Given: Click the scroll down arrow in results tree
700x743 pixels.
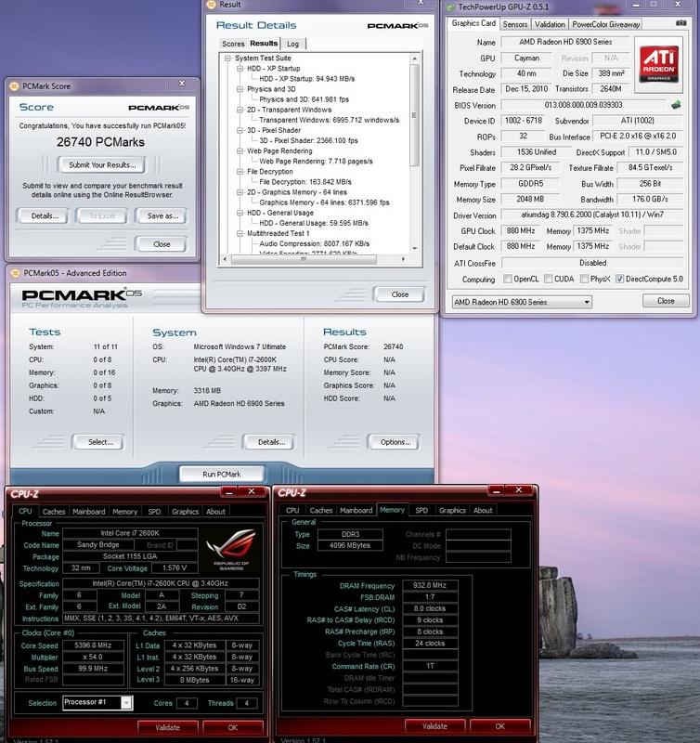Looking at the screenshot, I should 414,248.
